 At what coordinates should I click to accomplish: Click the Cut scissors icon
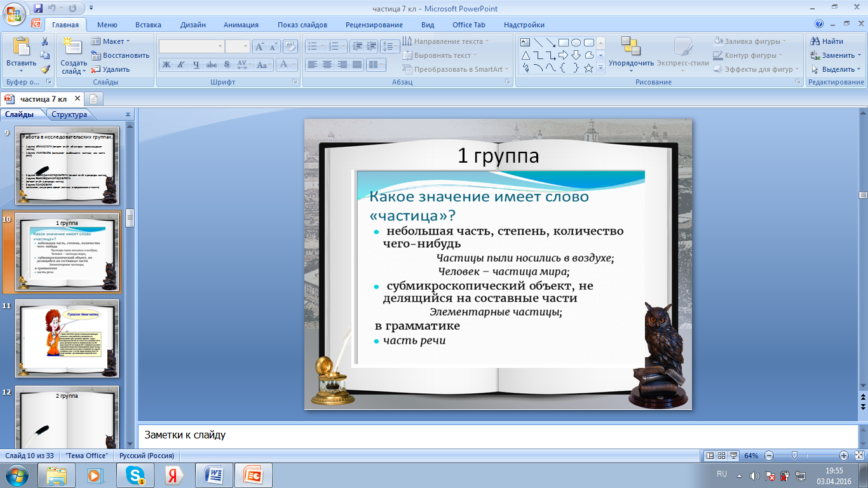[x=45, y=41]
